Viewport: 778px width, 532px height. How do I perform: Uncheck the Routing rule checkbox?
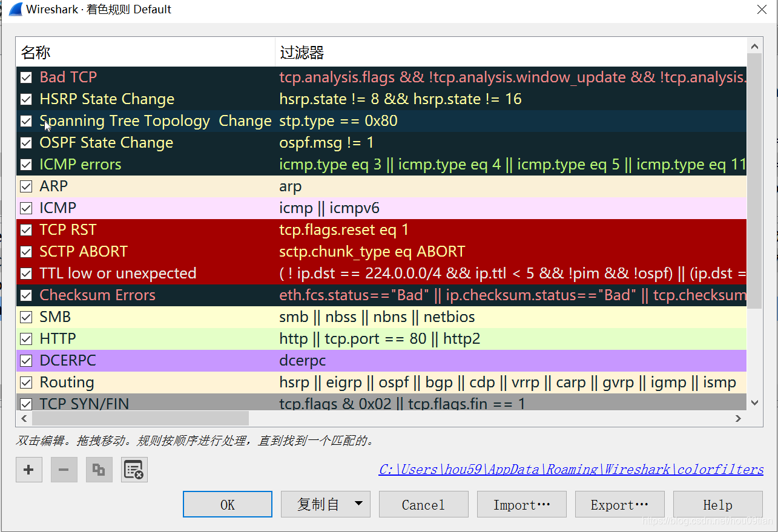pos(26,383)
